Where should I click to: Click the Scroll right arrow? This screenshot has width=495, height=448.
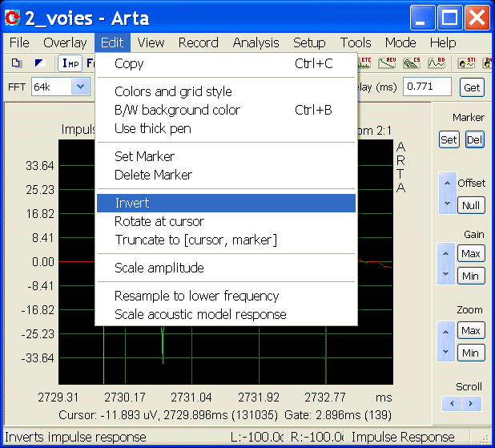pyautogui.click(x=471, y=403)
